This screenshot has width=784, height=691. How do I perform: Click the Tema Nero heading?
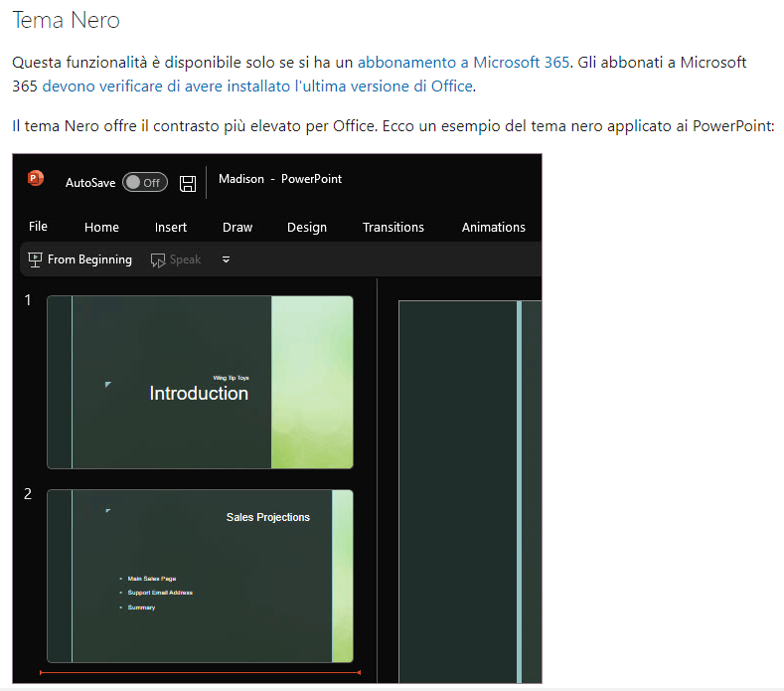(66, 21)
